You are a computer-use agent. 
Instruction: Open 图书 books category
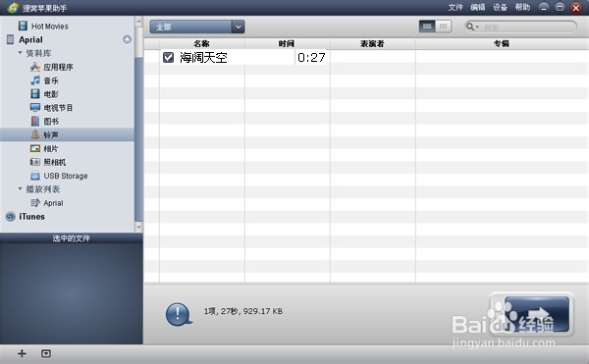(x=51, y=122)
